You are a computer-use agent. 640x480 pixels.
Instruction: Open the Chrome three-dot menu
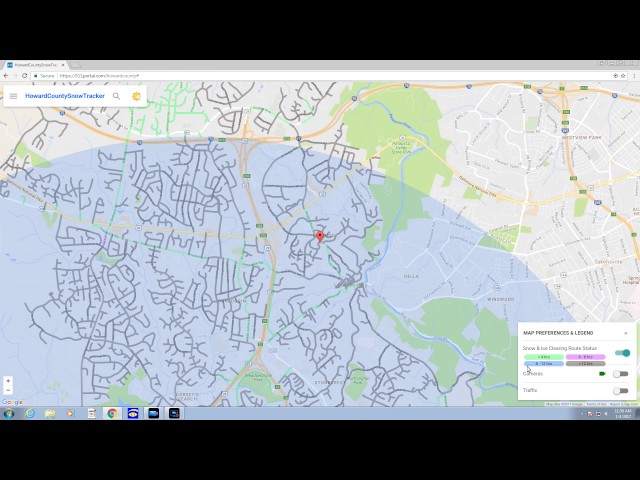pyautogui.click(x=634, y=76)
